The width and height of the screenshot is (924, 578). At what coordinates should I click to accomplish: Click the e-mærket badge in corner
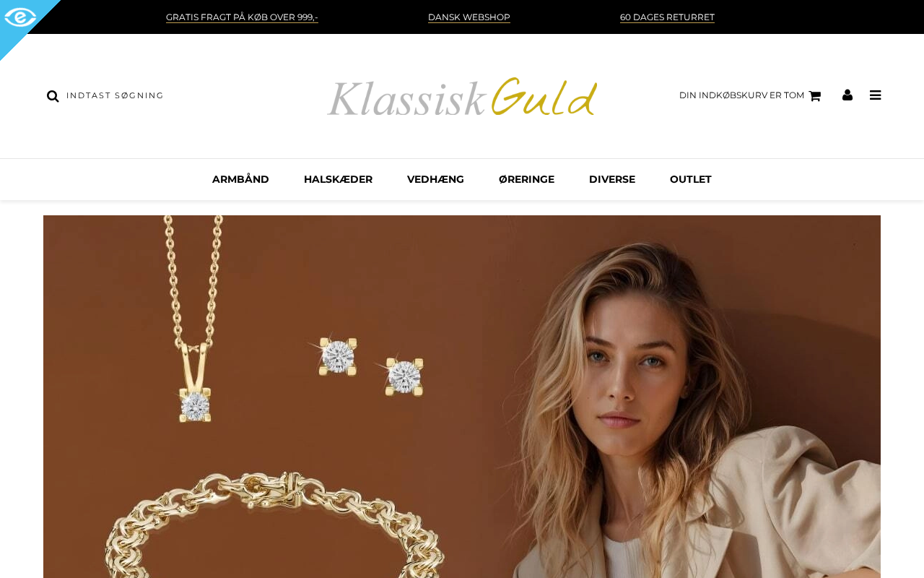click(20, 19)
